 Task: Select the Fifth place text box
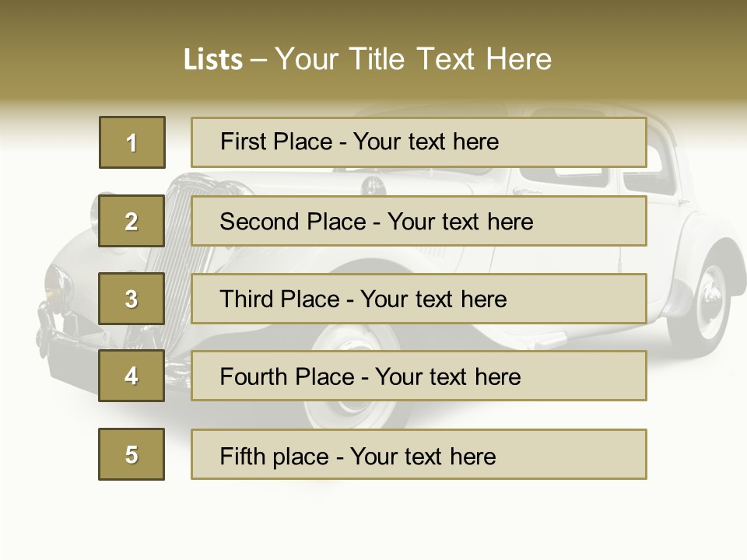coord(419,454)
